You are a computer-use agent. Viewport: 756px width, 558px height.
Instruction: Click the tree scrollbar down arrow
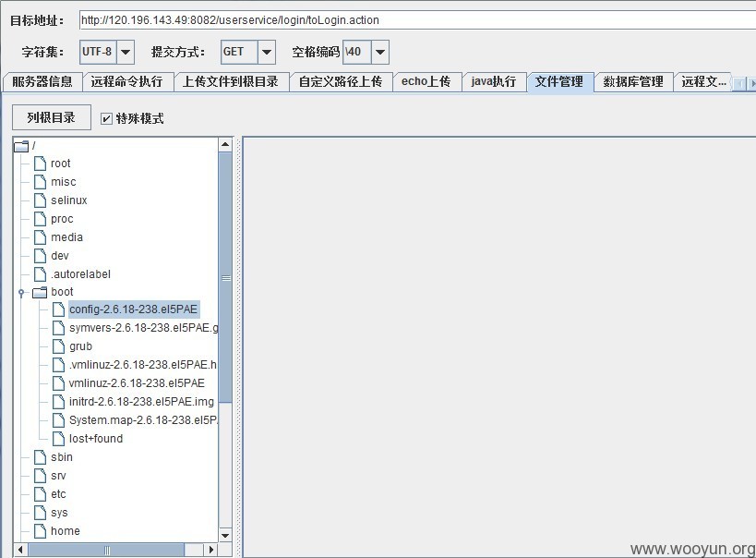coord(225,535)
